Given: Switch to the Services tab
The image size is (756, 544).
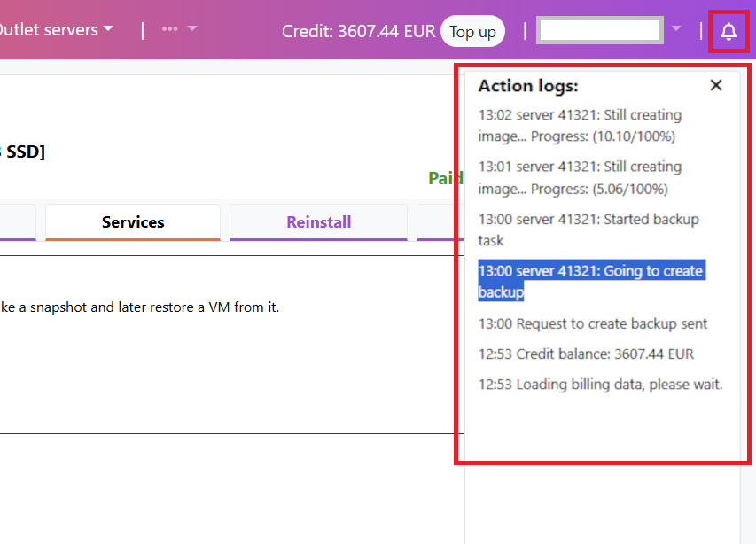Looking at the screenshot, I should [x=133, y=222].
